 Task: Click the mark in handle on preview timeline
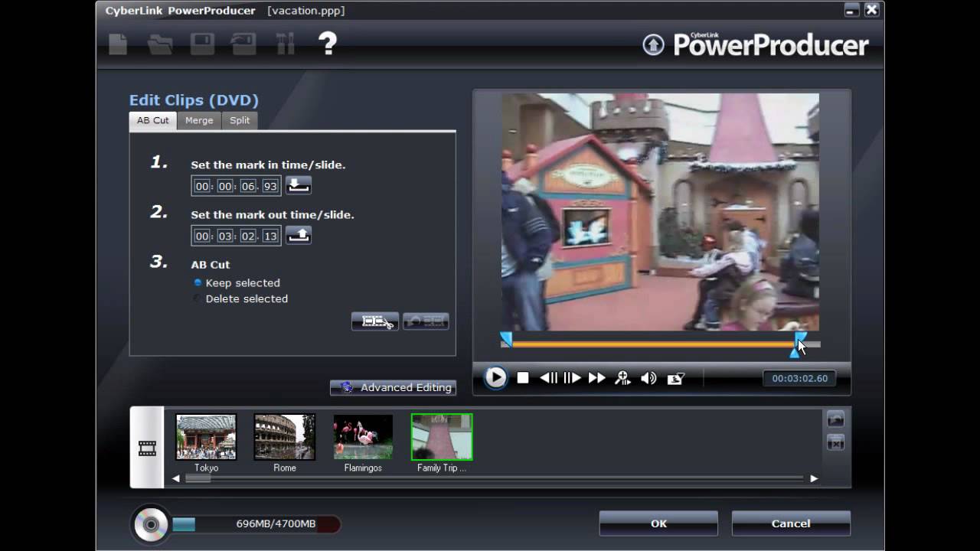pyautogui.click(x=505, y=339)
